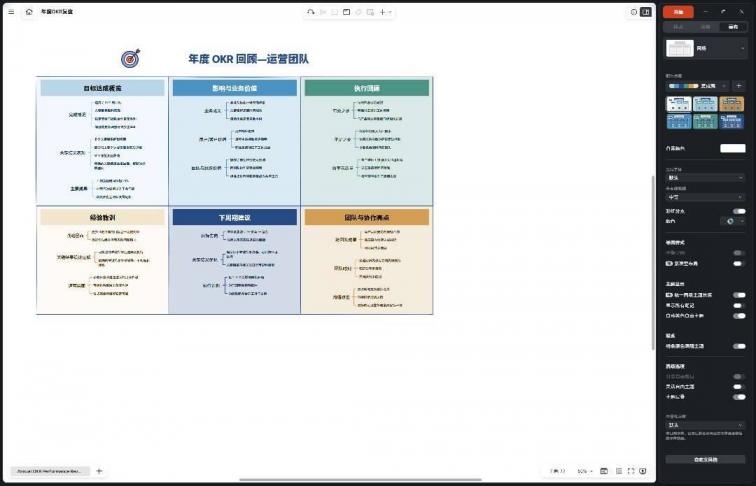Select the white light color theme thumbnail
The width and height of the screenshot is (756, 486).
(x=678, y=104)
